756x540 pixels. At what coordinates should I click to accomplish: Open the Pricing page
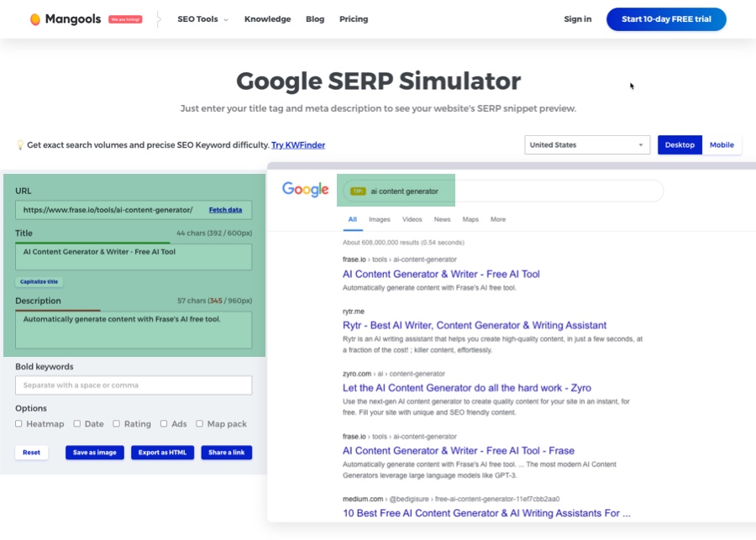[x=354, y=19]
